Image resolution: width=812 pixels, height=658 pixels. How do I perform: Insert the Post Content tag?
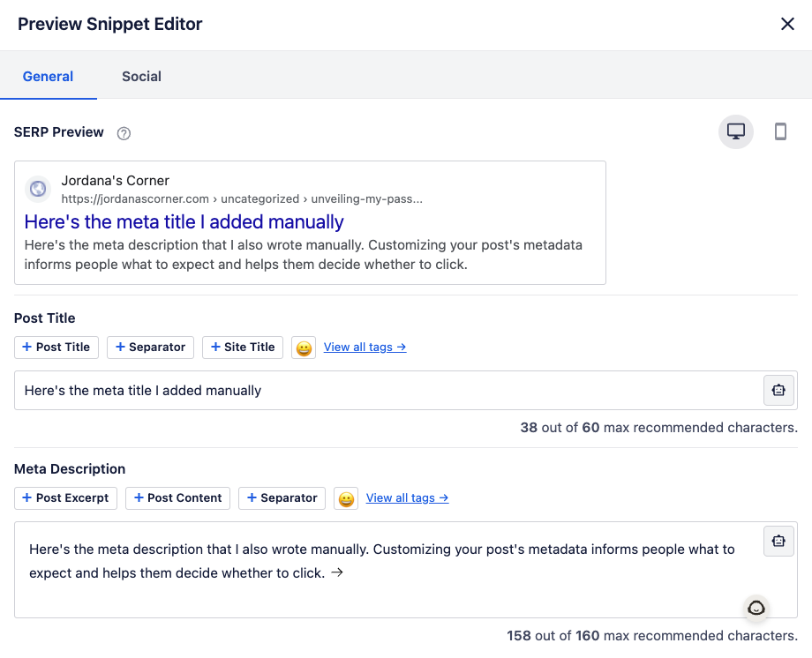tap(177, 498)
